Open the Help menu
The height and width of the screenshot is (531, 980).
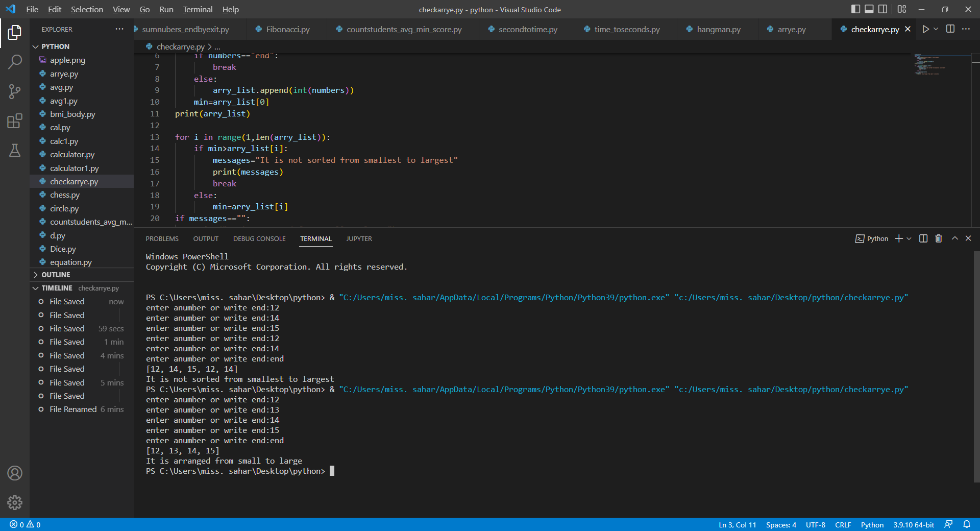pyautogui.click(x=230, y=9)
